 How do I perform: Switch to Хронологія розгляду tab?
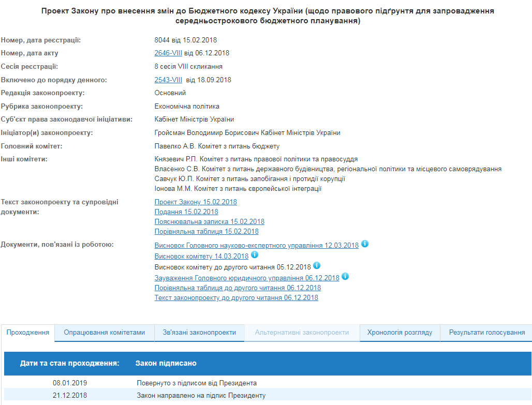pos(400,333)
